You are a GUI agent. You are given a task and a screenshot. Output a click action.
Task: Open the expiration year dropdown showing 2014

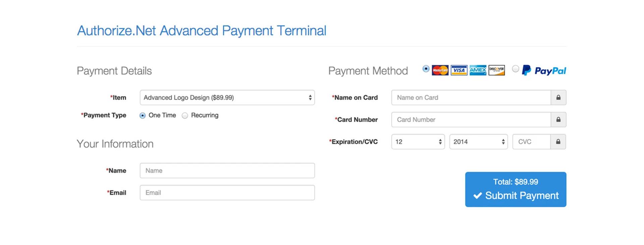(x=478, y=142)
